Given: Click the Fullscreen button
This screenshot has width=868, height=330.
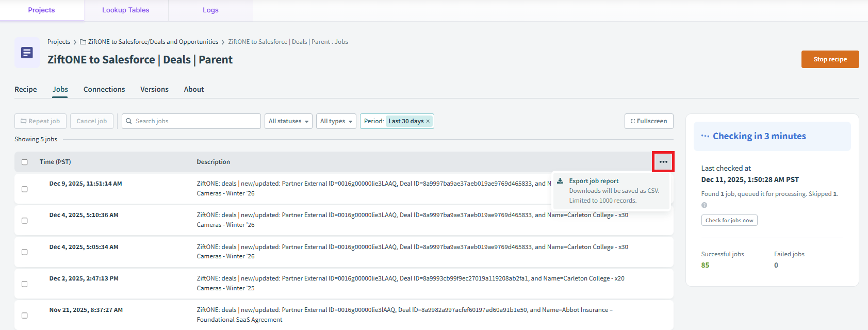Looking at the screenshot, I should [x=649, y=121].
